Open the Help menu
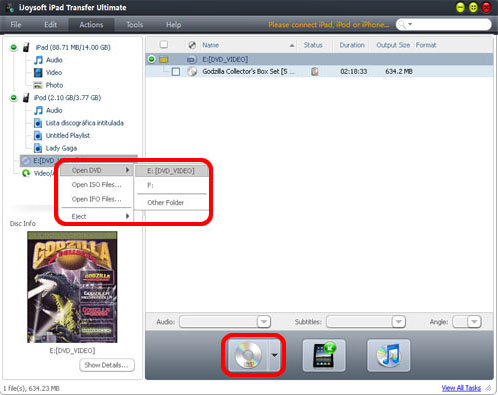498x395 pixels. point(173,25)
